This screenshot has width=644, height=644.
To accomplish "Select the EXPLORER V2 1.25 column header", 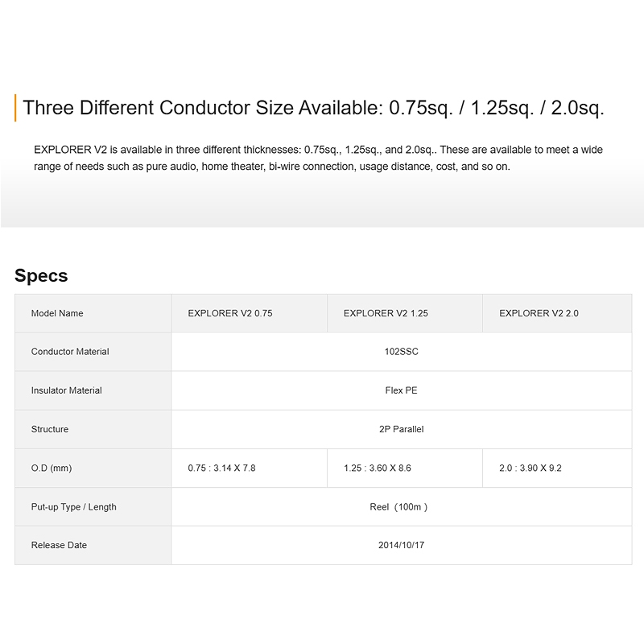I will pyautogui.click(x=386, y=313).
